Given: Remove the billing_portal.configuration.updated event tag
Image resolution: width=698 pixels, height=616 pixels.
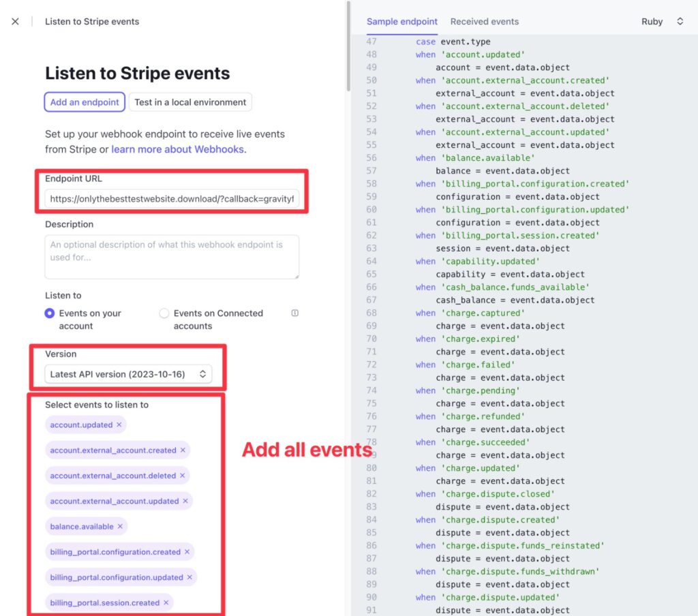Looking at the screenshot, I should (x=190, y=577).
